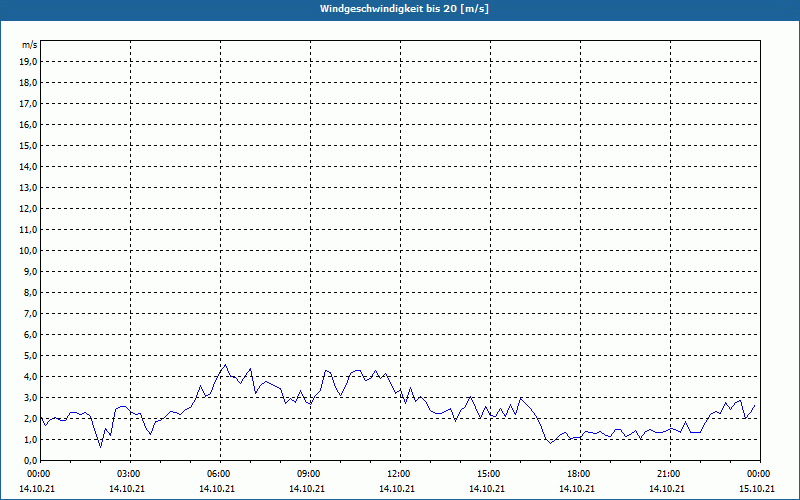This screenshot has height=500, width=800.
Task: Select the "18:00" time label
Action: pos(580,474)
